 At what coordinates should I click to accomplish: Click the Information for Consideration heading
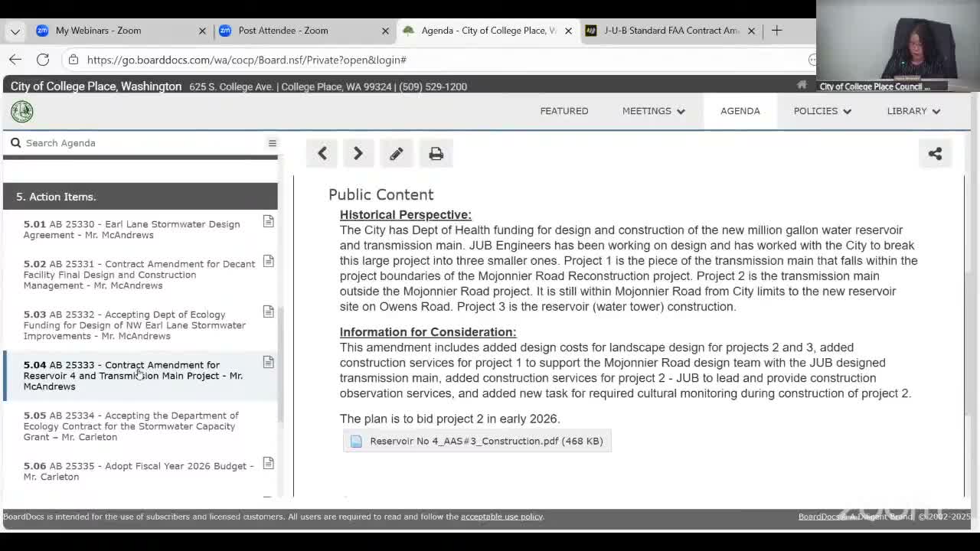428,332
